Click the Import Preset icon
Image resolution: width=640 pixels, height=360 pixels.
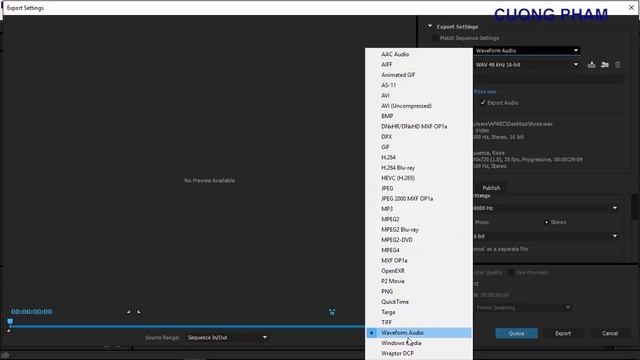tap(604, 64)
